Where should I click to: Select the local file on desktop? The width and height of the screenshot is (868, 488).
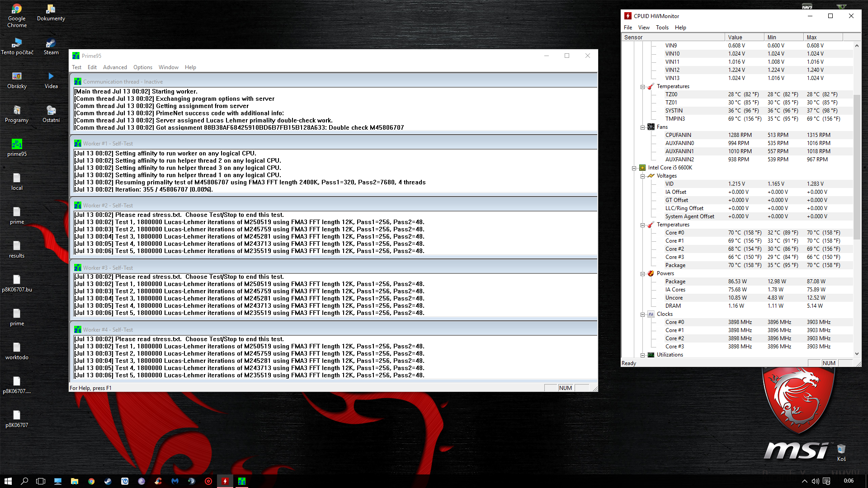[x=17, y=182]
